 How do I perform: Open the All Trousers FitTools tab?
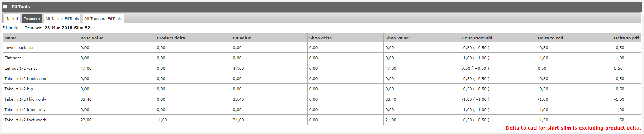tap(103, 19)
